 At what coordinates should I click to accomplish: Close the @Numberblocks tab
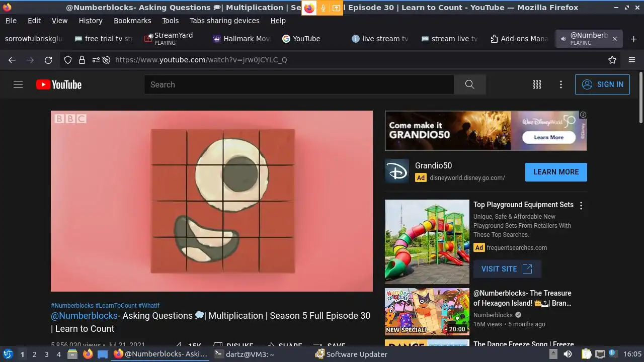pos(614,39)
